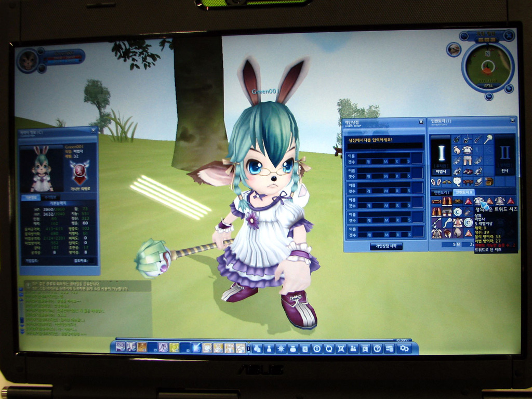Viewport: 532px width, 399px height.
Task: Select the belt equipment slot
Action: [468, 182]
